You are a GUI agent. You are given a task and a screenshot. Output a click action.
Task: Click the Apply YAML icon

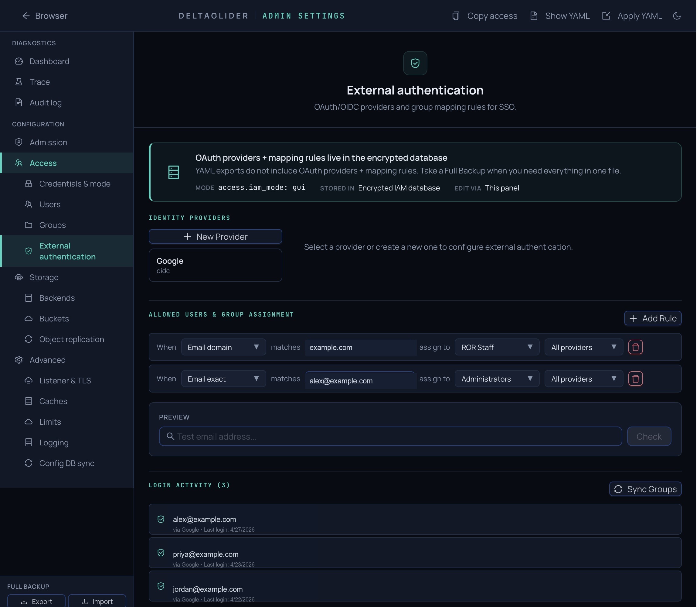coord(606,16)
